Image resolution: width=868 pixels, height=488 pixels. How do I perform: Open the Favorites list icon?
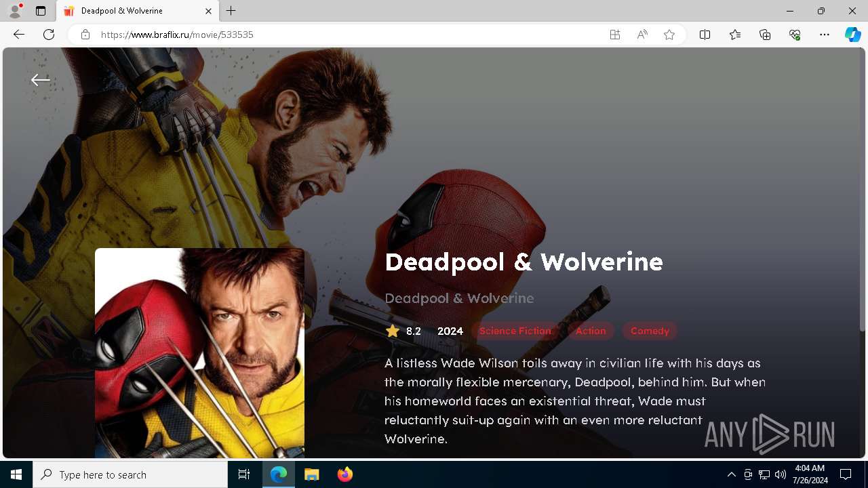click(735, 35)
